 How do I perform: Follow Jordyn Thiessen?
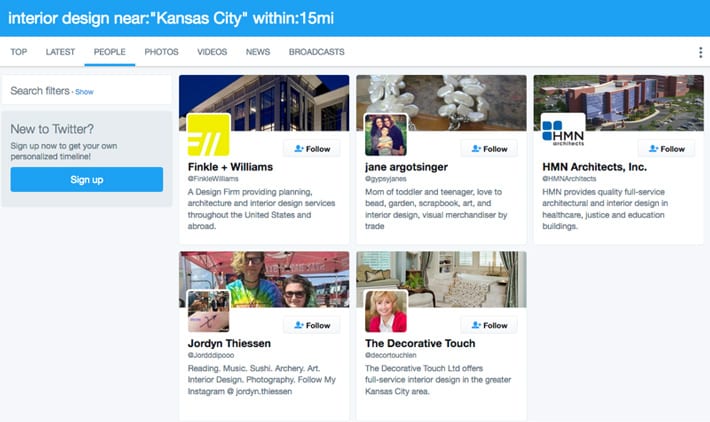click(x=312, y=325)
